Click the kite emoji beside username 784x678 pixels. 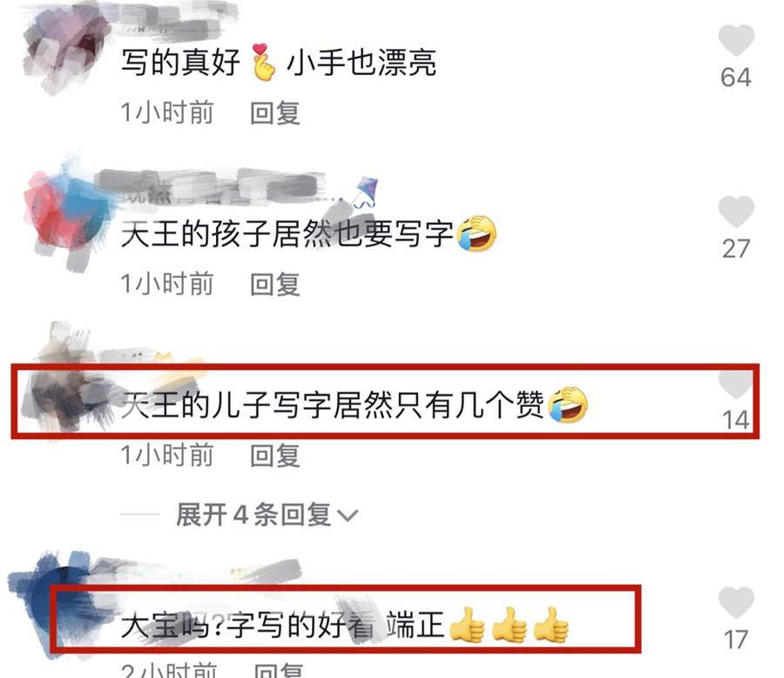pyautogui.click(x=364, y=192)
